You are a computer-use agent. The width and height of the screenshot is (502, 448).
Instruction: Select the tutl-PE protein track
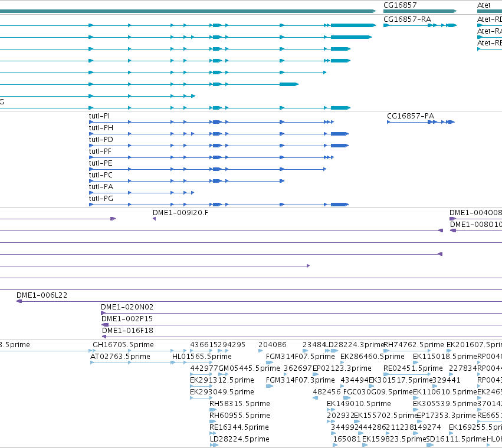click(x=208, y=169)
